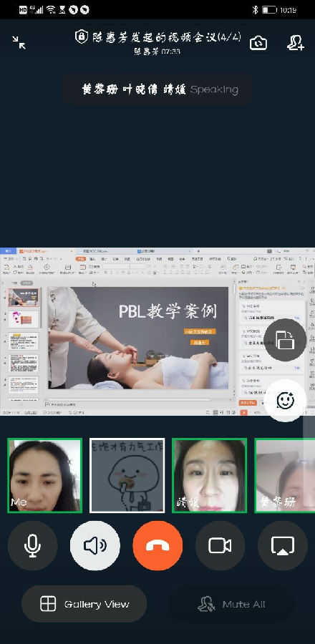Tap the shared PBL教学案例 slide

(x=138, y=338)
